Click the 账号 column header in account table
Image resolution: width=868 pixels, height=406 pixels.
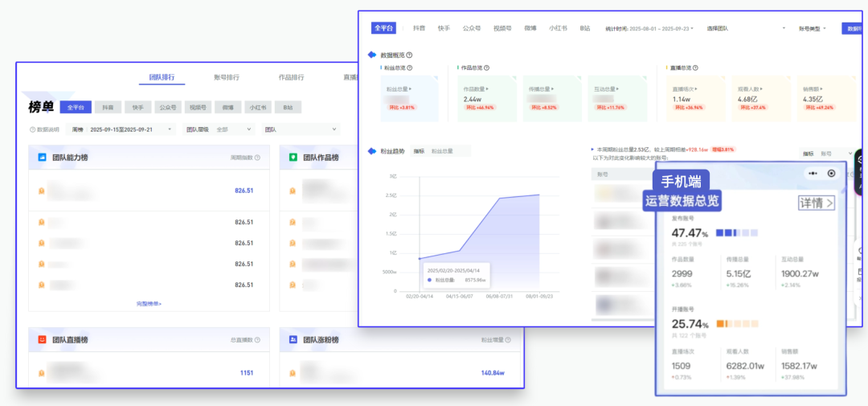[602, 174]
